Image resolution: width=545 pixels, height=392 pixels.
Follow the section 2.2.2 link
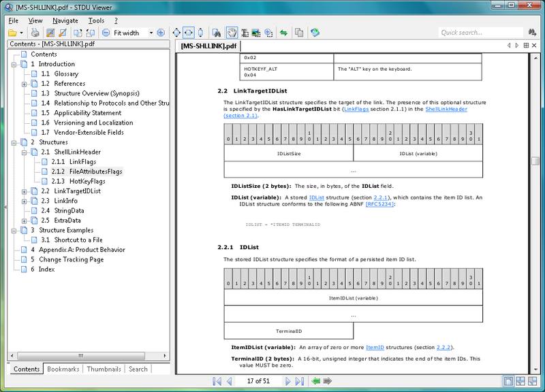click(x=443, y=348)
